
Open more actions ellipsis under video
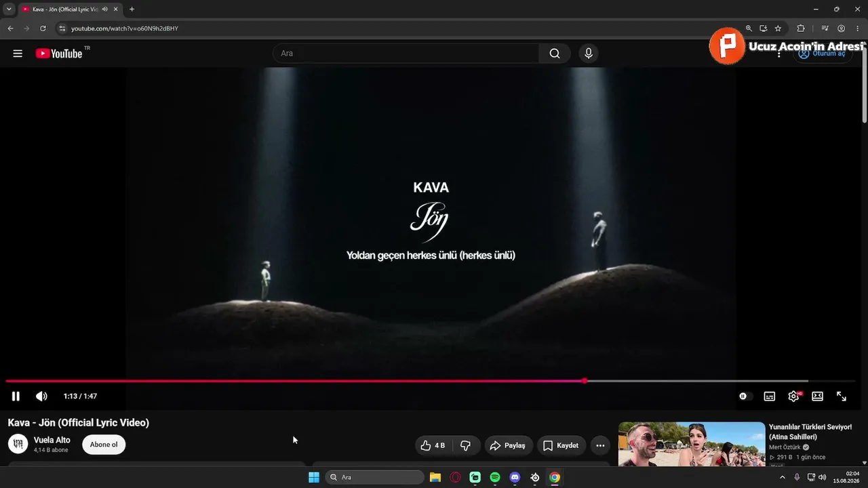(600, 445)
